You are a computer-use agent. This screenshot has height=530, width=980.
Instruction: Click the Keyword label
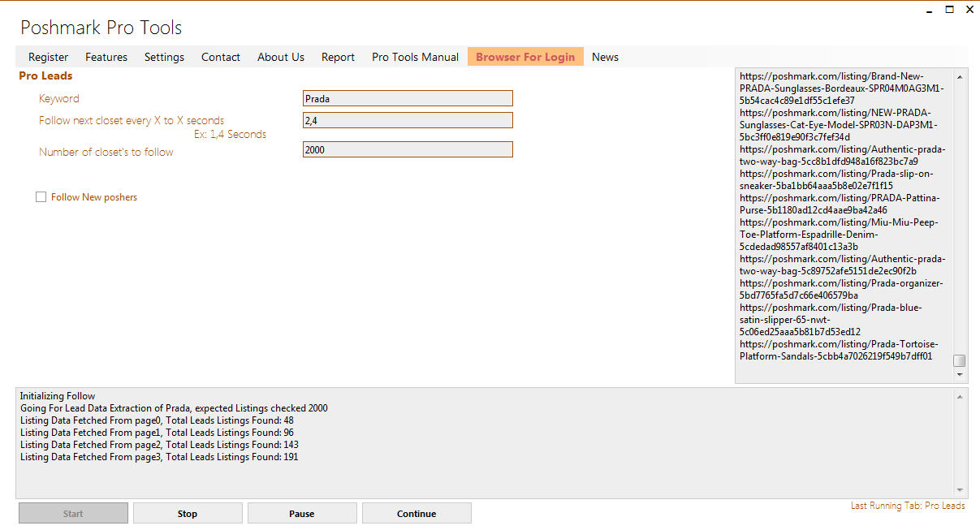(x=59, y=98)
